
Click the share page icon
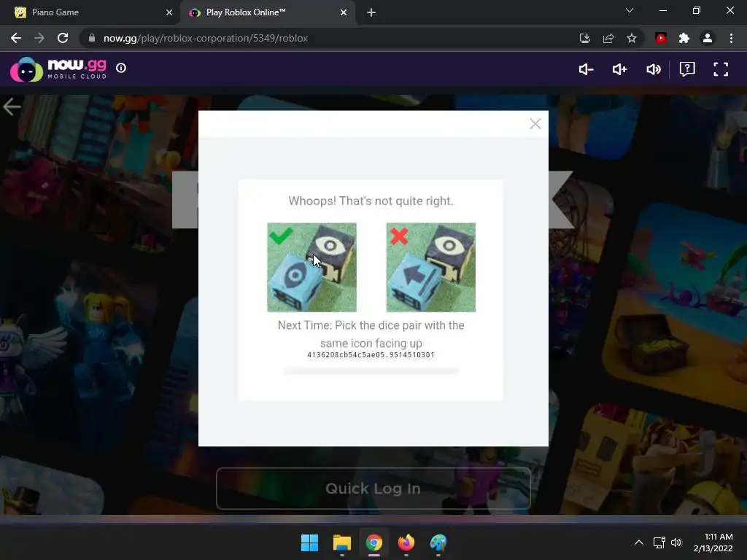tap(608, 38)
